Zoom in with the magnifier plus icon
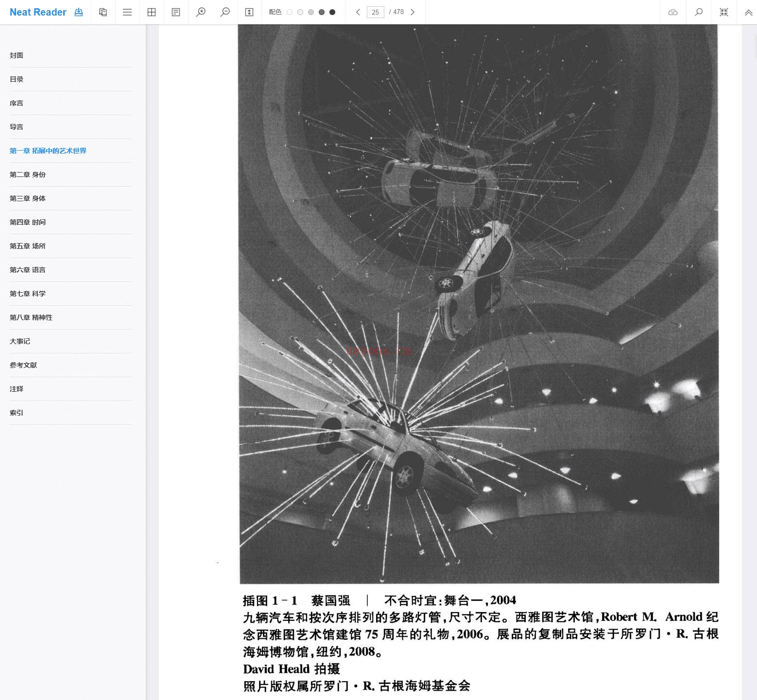757x700 pixels. click(x=201, y=12)
